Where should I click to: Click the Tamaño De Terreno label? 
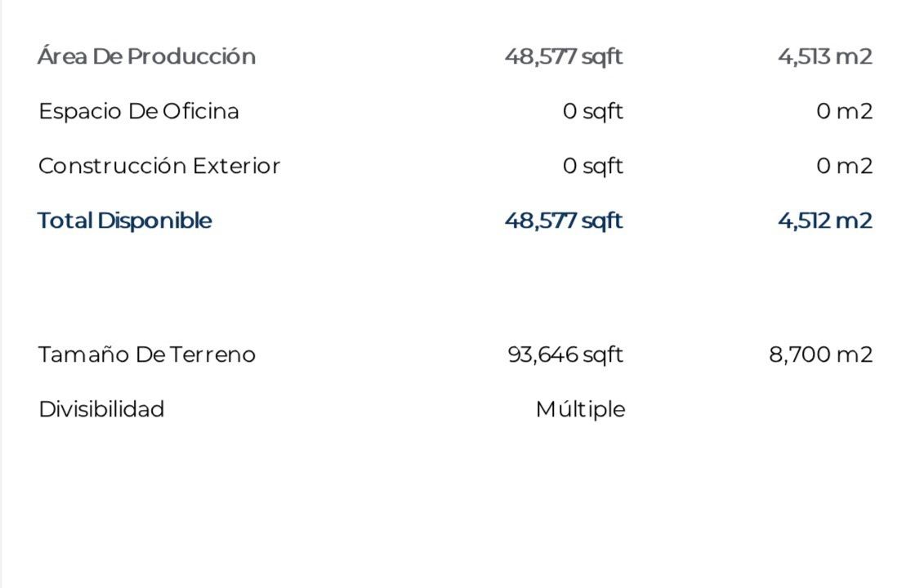146,354
